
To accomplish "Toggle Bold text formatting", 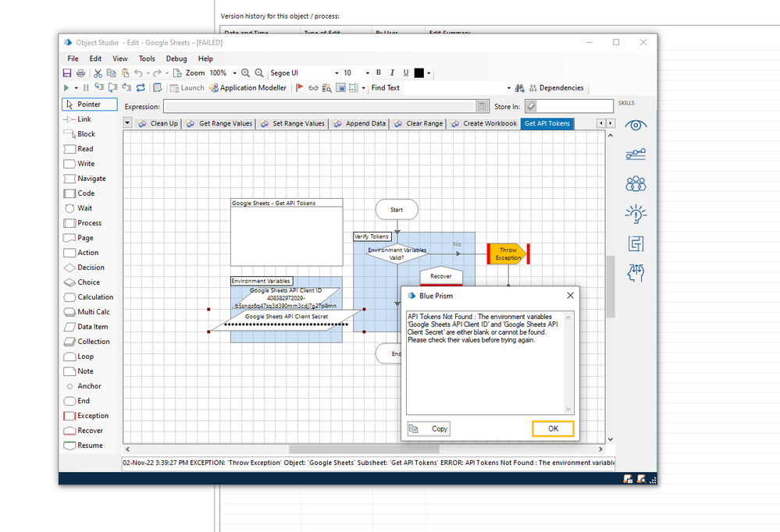I will click(x=379, y=73).
